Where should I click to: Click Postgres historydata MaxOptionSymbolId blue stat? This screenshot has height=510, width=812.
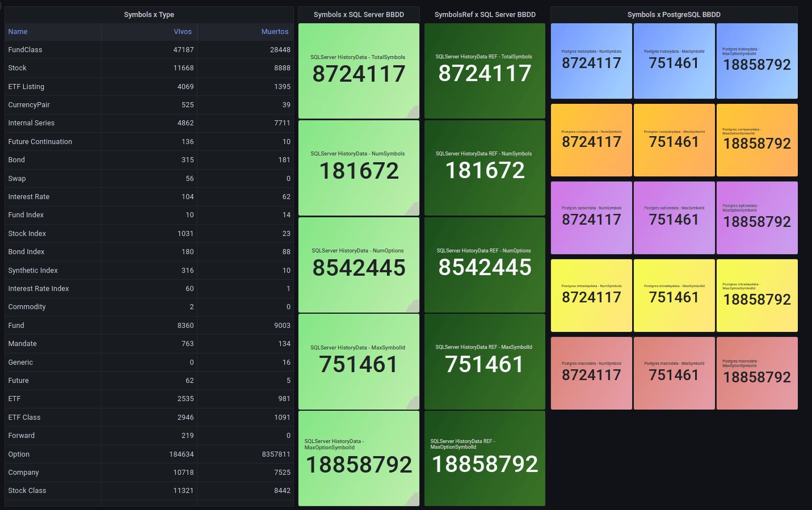pos(757,61)
